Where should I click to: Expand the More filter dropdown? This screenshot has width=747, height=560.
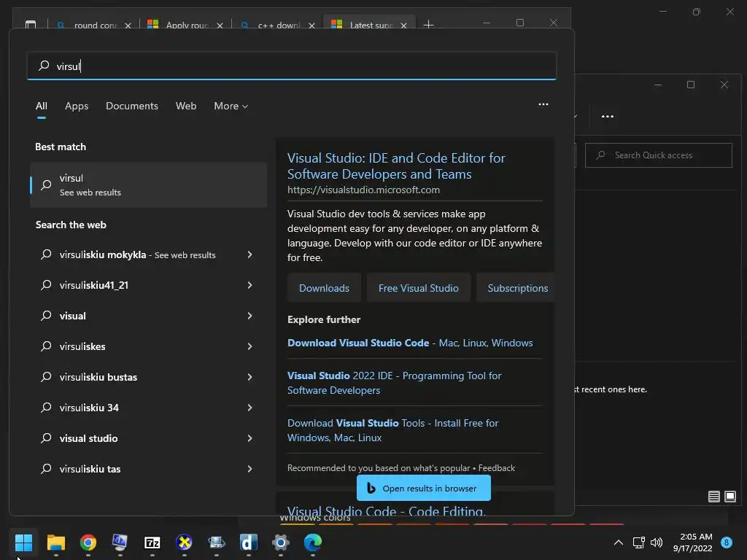[231, 106]
